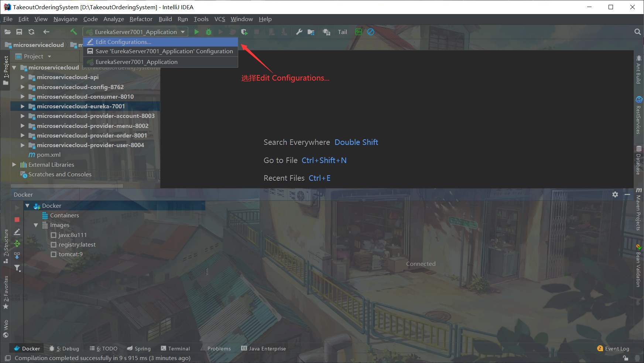Viewport: 644px width, 363px height.
Task: Open the 6: TODO tool window
Action: [x=107, y=348]
